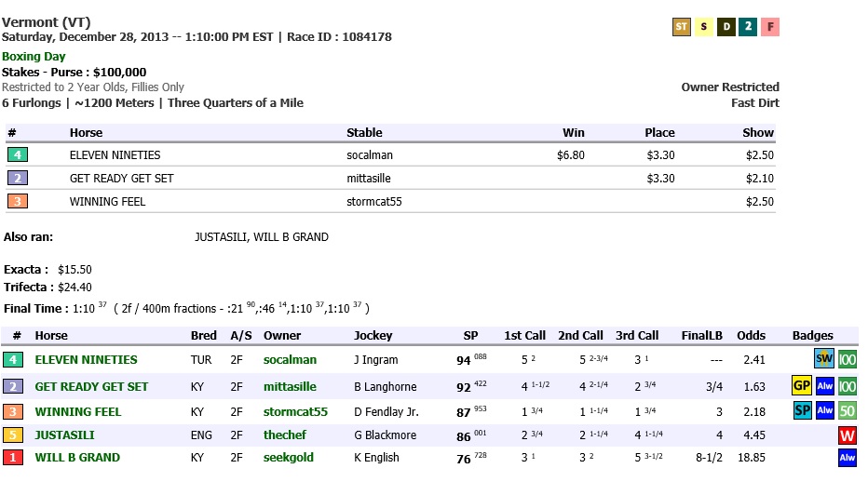Open GET READY GET SET horse link
868x495 pixels.
[91, 387]
